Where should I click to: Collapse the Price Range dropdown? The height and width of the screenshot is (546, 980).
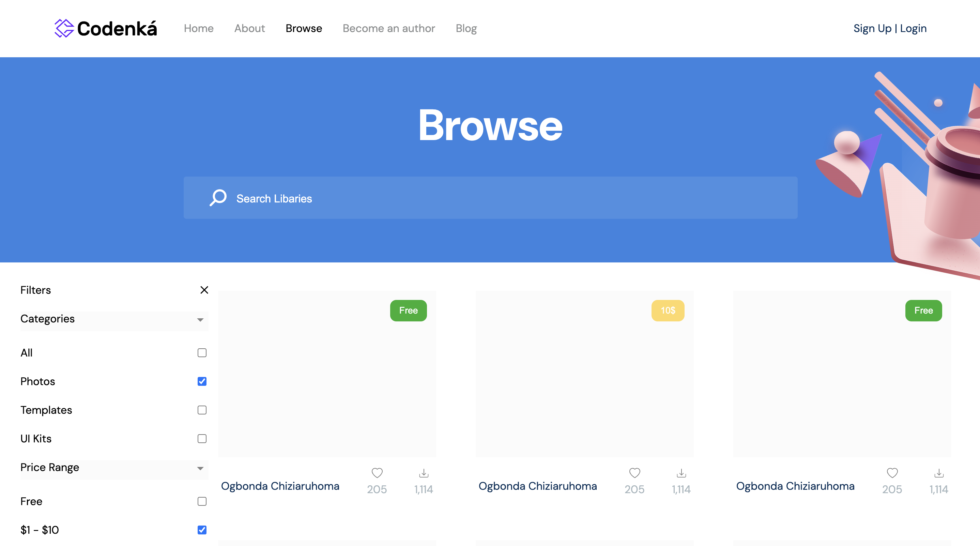(200, 468)
